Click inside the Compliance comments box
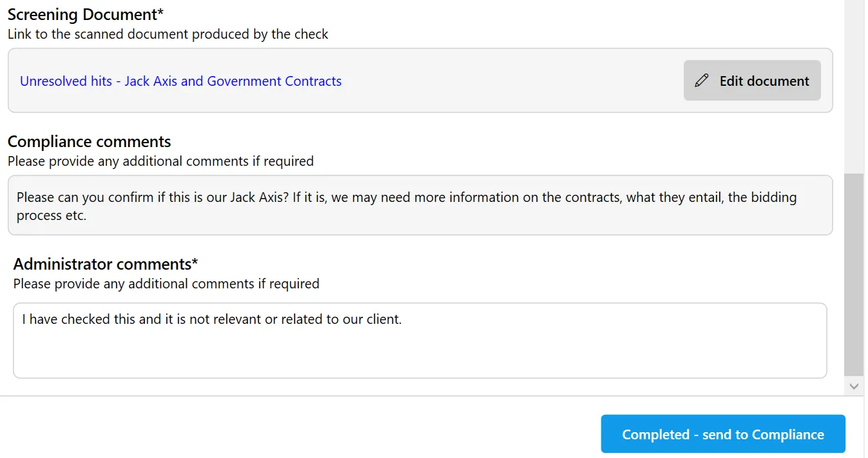The image size is (868, 458). coord(420,205)
